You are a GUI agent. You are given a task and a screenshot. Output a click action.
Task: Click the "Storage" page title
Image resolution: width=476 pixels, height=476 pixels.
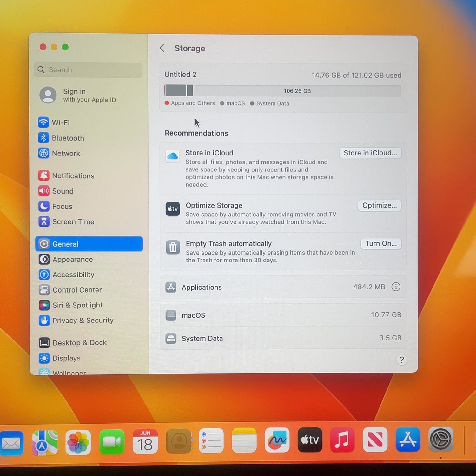(x=190, y=48)
